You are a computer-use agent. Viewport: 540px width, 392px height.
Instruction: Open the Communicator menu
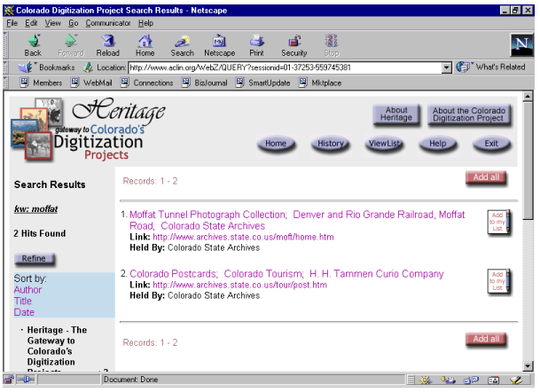tap(108, 23)
